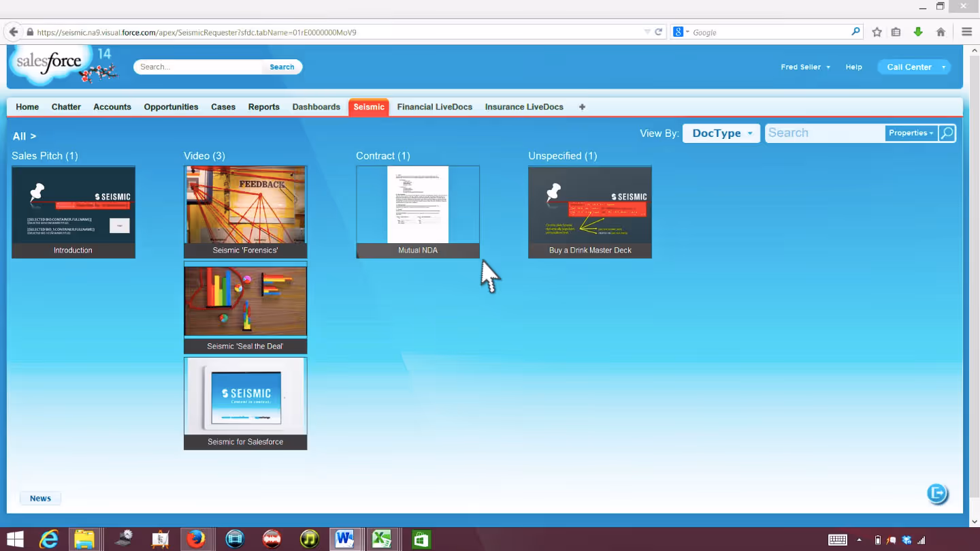Open the Fred Seller user menu

tap(805, 67)
